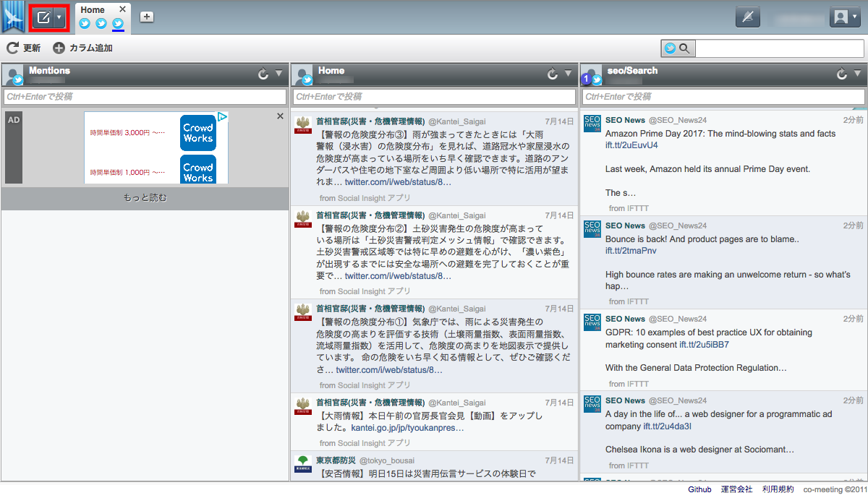Close the Home tab
Image resolution: width=868 pixels, height=498 pixels.
click(122, 9)
